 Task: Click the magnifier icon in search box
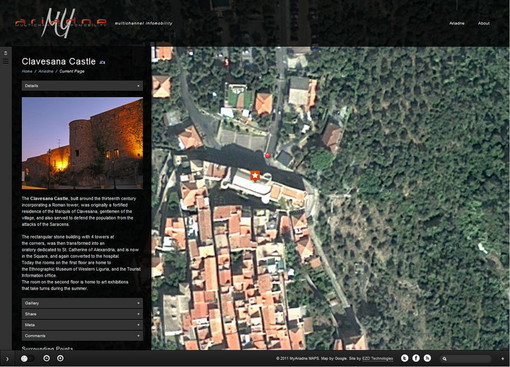point(444,359)
